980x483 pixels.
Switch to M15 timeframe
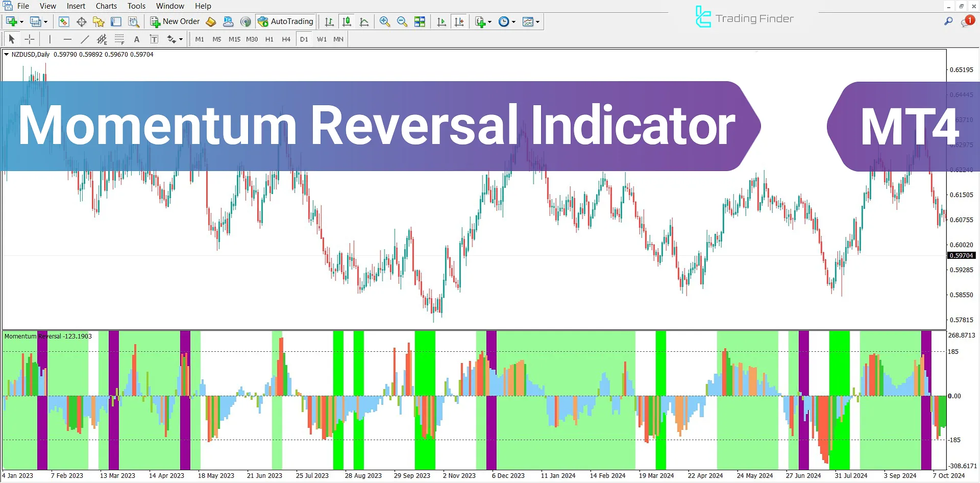tap(234, 39)
